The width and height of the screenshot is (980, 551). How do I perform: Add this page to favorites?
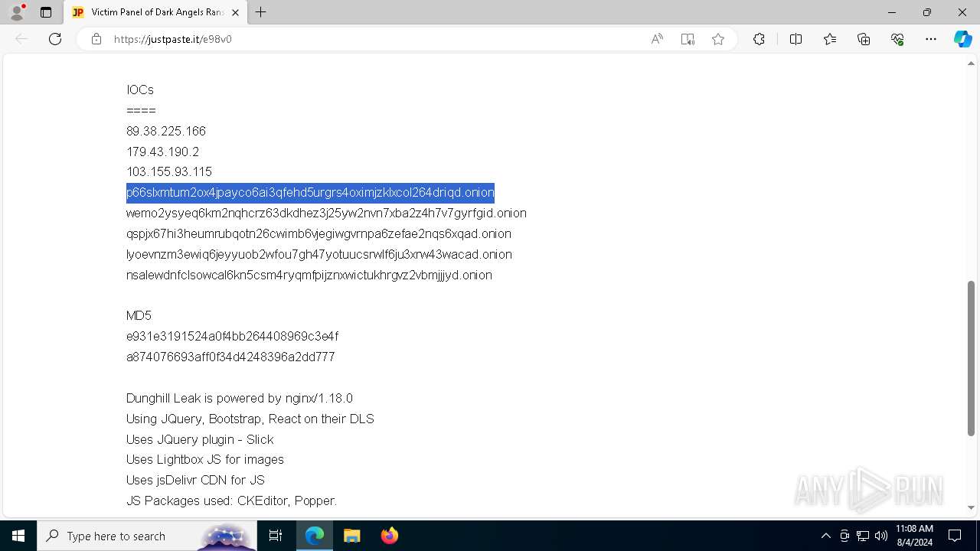tap(718, 39)
